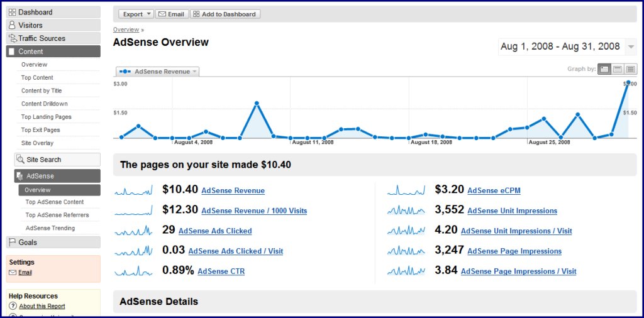Click the Settings Email envelope icon
This screenshot has width=644, height=318.
[13, 273]
